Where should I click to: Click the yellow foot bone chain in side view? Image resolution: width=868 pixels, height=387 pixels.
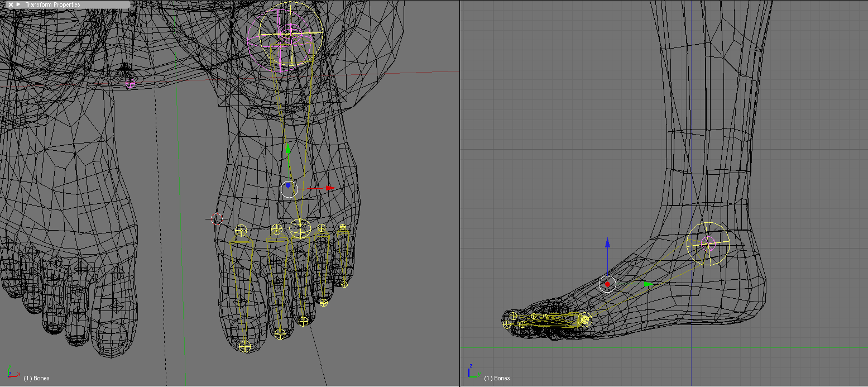point(558,318)
